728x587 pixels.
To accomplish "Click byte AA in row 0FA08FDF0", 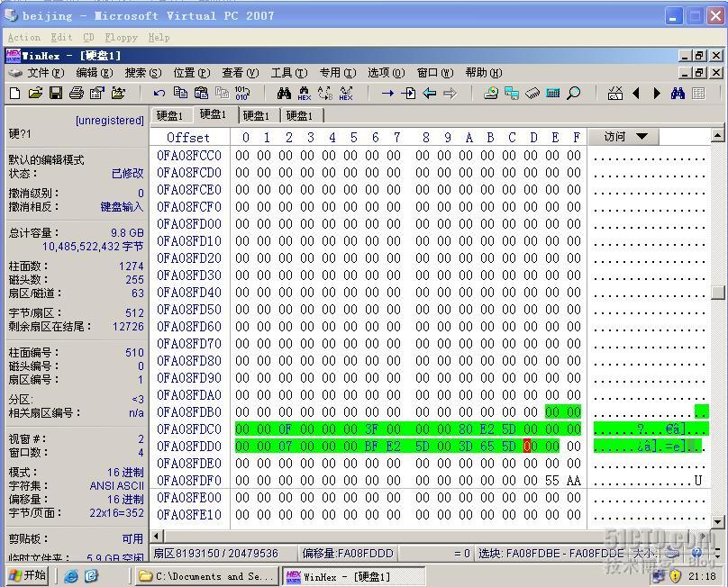I will (574, 480).
